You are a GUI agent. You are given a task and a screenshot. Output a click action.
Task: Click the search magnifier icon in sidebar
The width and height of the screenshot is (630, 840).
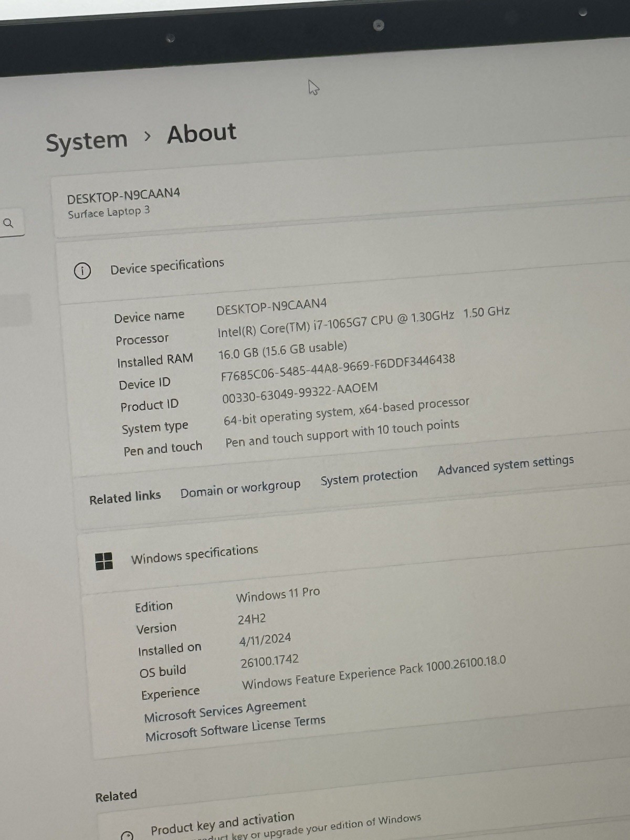coord(8,223)
